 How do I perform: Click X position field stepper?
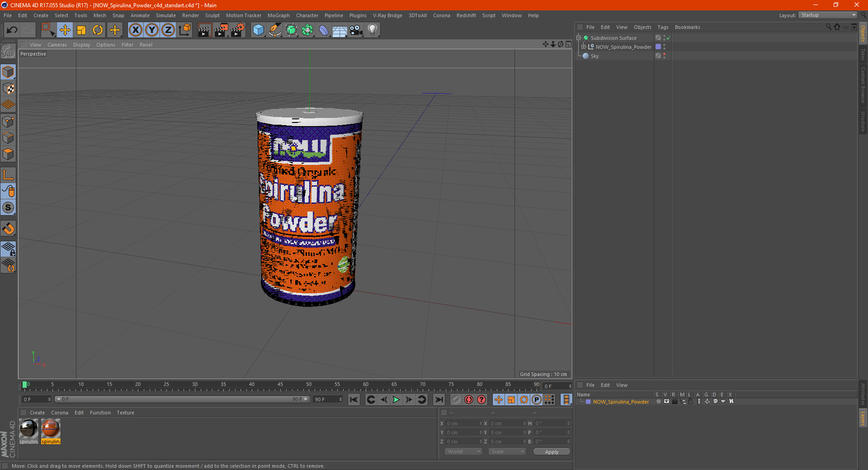(481, 423)
